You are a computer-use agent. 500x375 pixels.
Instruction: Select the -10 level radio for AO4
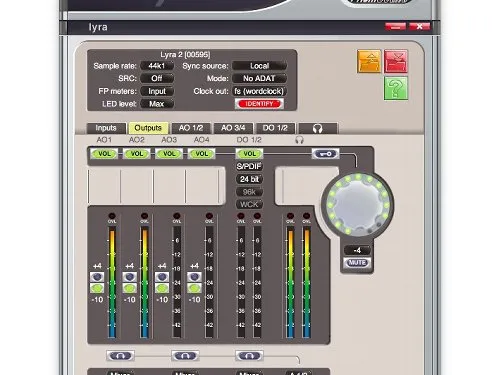click(194, 288)
